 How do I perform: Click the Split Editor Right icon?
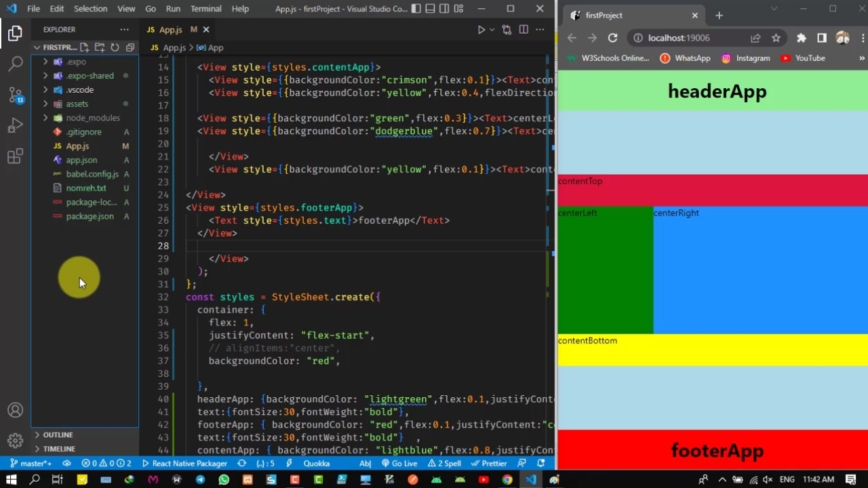pos(524,30)
